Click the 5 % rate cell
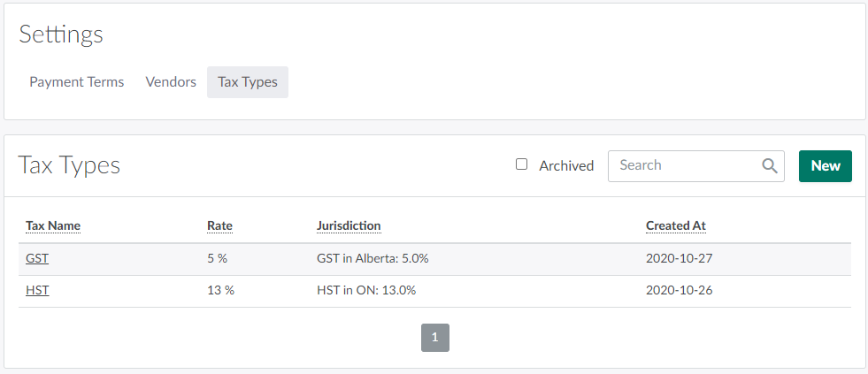The height and width of the screenshot is (374, 868). click(219, 258)
